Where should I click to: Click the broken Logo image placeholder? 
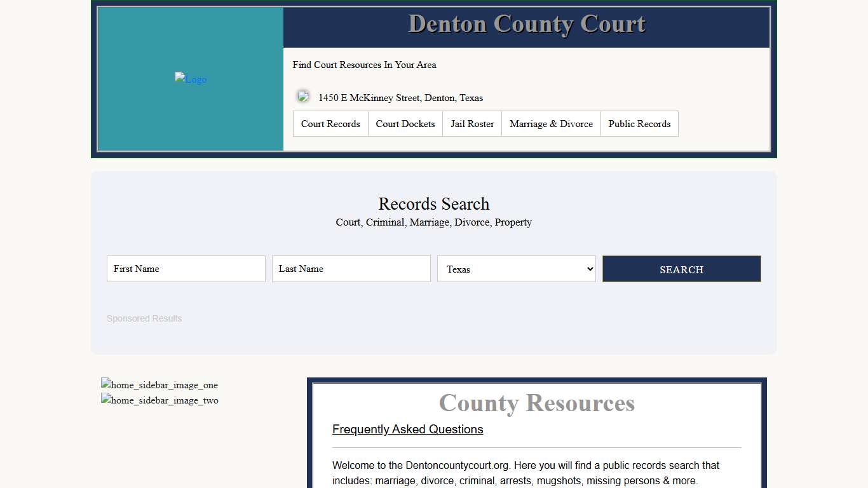point(190,79)
